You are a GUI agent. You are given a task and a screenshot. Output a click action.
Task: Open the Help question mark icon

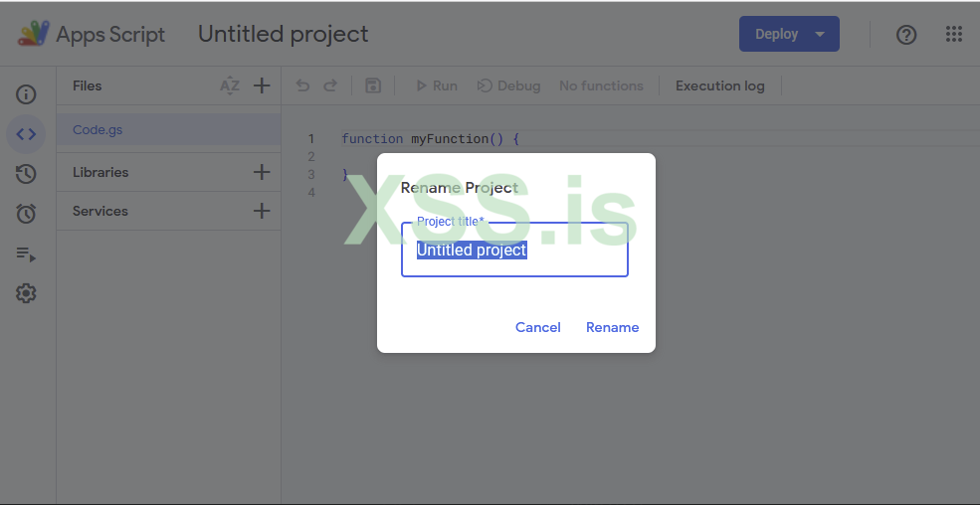pyautogui.click(x=906, y=35)
